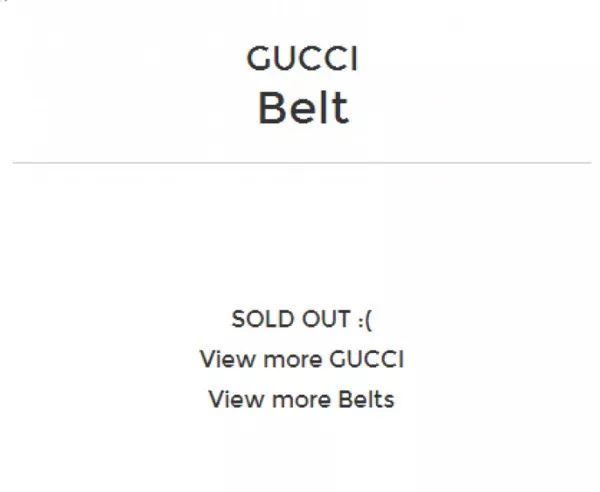The image size is (600, 492).
Task: Click the GUCCI brand name heading
Action: (x=302, y=59)
